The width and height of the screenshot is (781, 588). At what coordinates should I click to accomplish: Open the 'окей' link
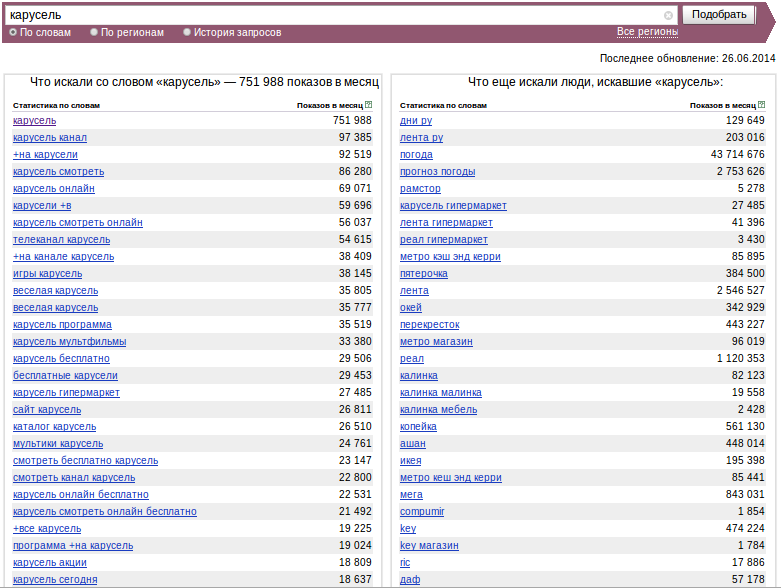pyautogui.click(x=411, y=307)
